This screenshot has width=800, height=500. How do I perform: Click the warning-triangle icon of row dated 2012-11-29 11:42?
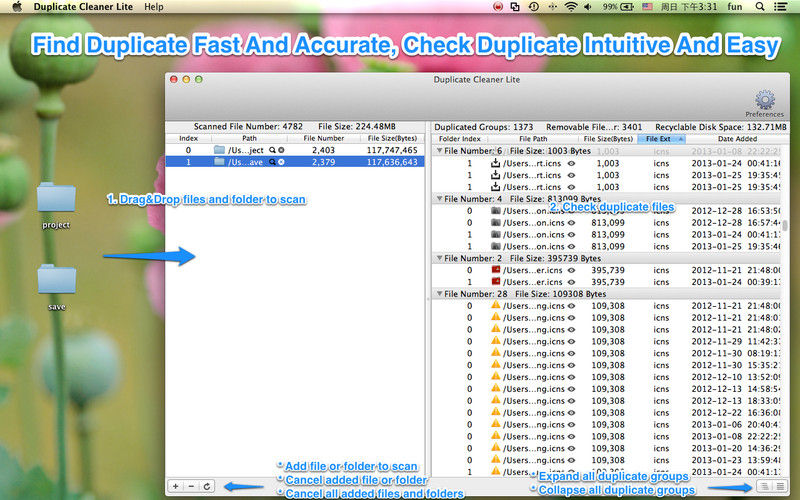point(495,340)
